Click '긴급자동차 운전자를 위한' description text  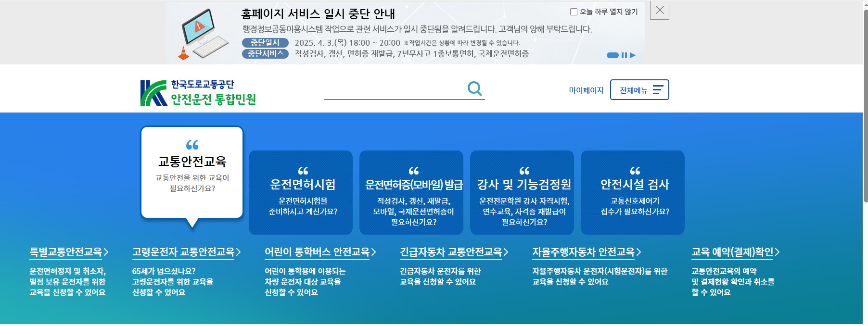440,271
